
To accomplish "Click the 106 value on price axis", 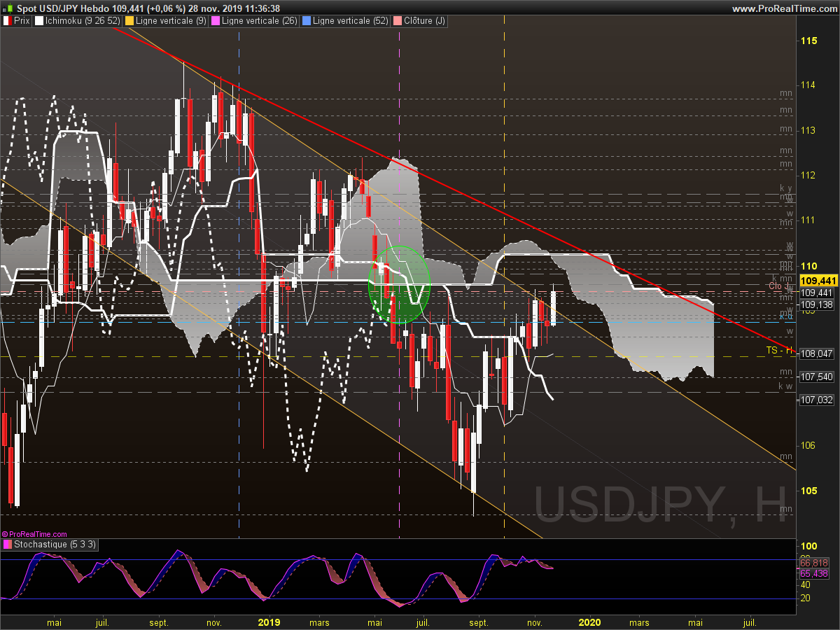I will coord(808,445).
